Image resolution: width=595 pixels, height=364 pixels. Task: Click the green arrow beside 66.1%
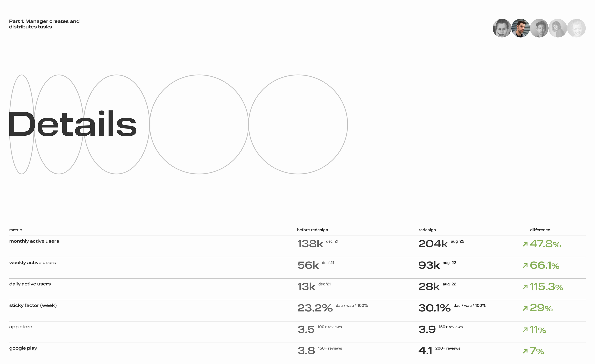525,266
